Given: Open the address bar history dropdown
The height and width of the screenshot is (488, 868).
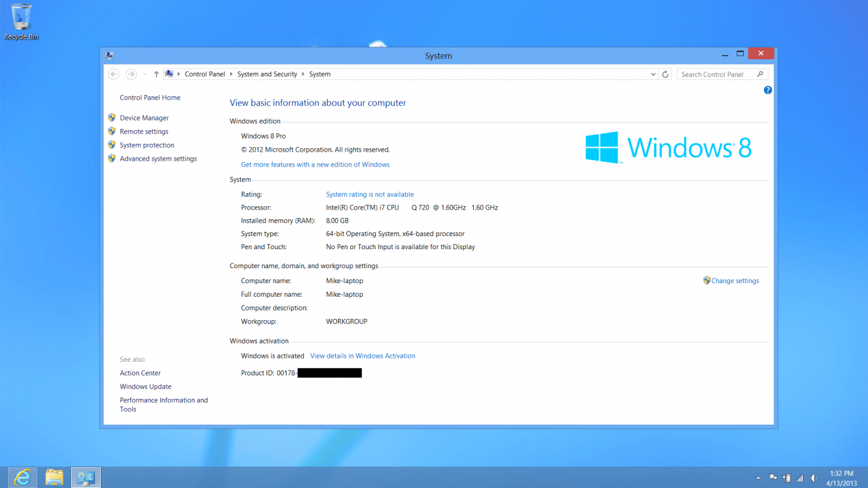Looking at the screenshot, I should coord(653,74).
